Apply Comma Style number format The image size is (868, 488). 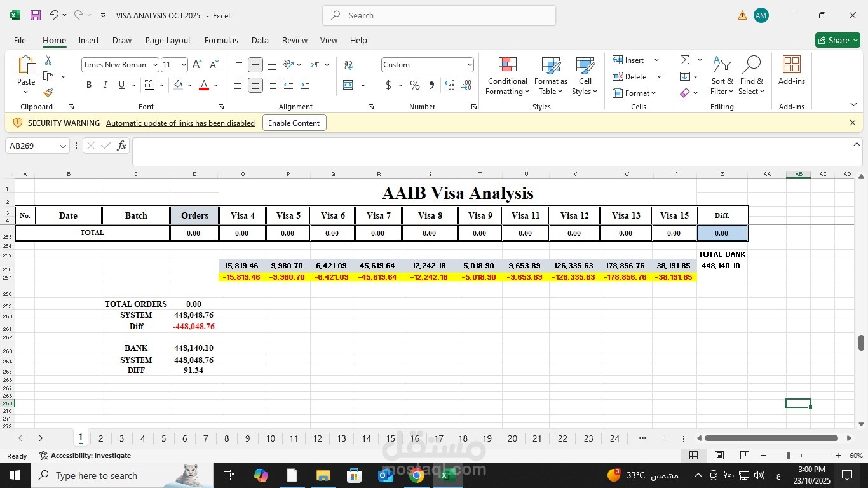pos(431,85)
